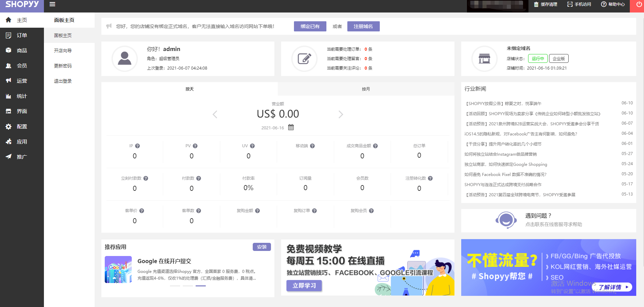Open 商品 products in sidebar
Viewport: 644px width, 307px height.
(22, 50)
